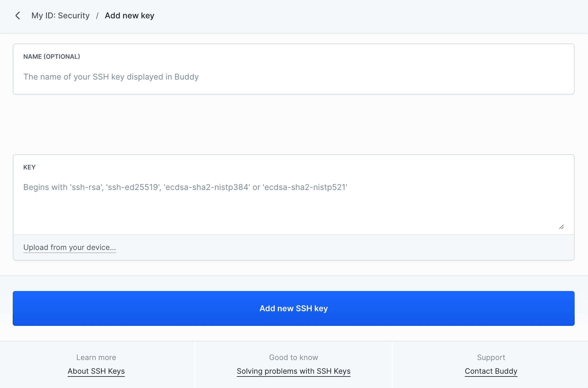The width and height of the screenshot is (588, 388).
Task: Open the My ID: Security breadcrumb
Action: point(60,16)
